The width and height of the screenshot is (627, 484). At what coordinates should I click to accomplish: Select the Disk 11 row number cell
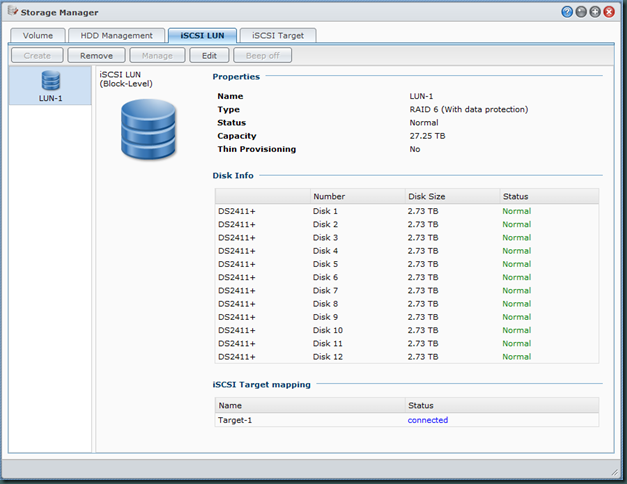327,343
